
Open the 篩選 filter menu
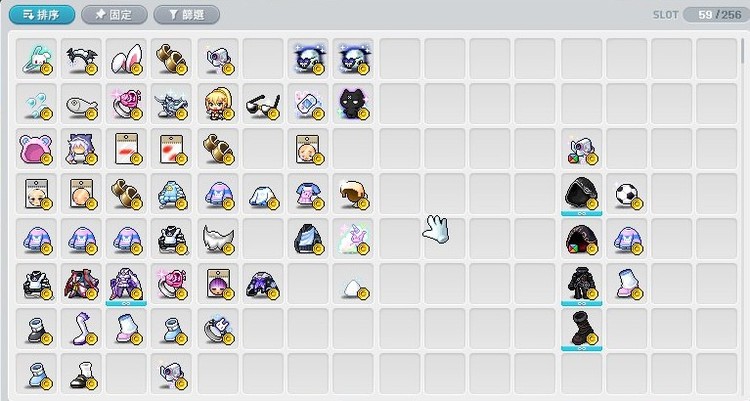point(187,15)
